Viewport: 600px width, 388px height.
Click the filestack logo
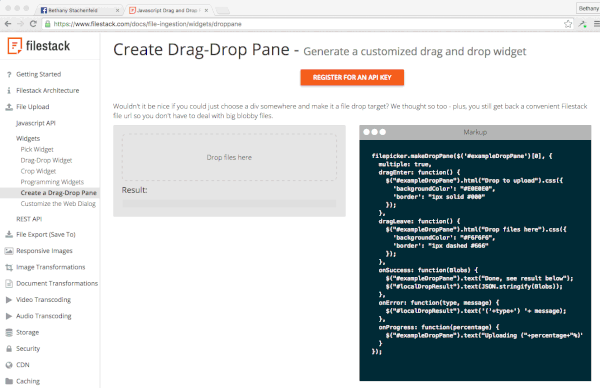pos(39,46)
